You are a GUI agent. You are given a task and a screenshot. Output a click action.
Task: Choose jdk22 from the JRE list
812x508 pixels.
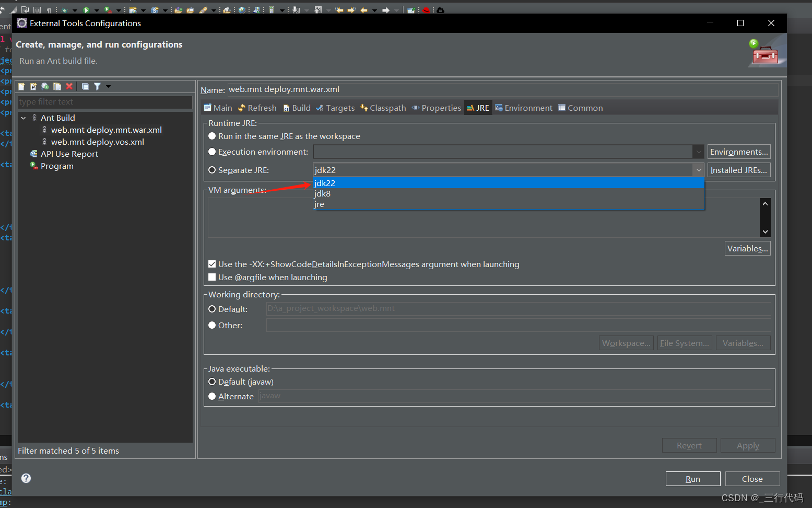tap(509, 183)
